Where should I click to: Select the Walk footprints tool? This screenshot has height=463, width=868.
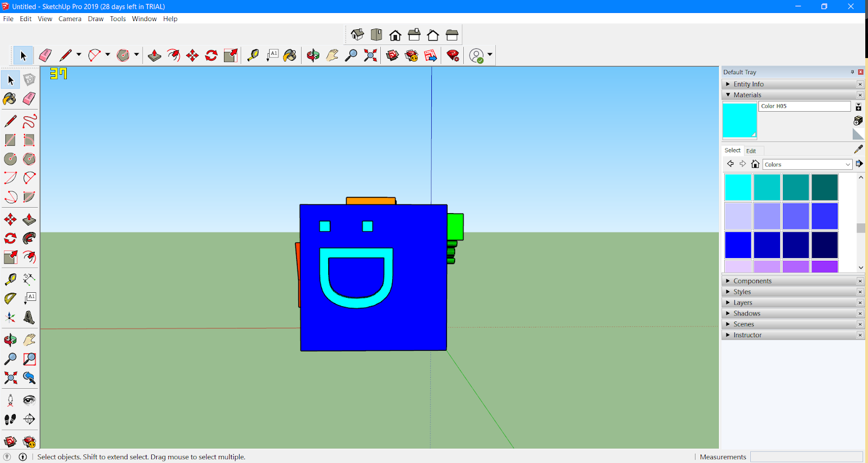[x=10, y=419]
